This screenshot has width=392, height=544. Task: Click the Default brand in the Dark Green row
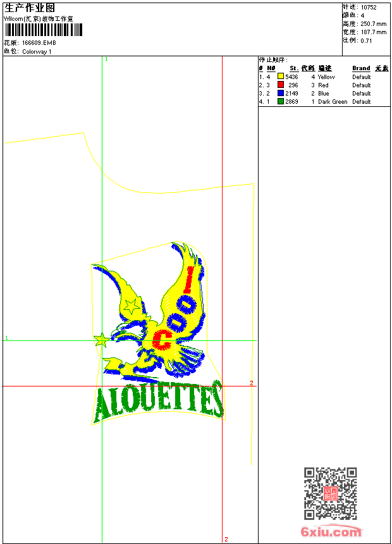click(x=362, y=102)
